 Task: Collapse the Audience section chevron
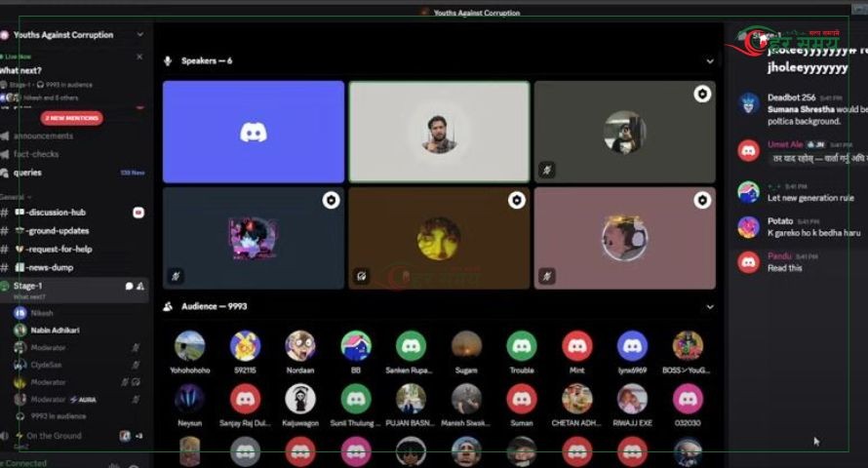click(x=709, y=306)
